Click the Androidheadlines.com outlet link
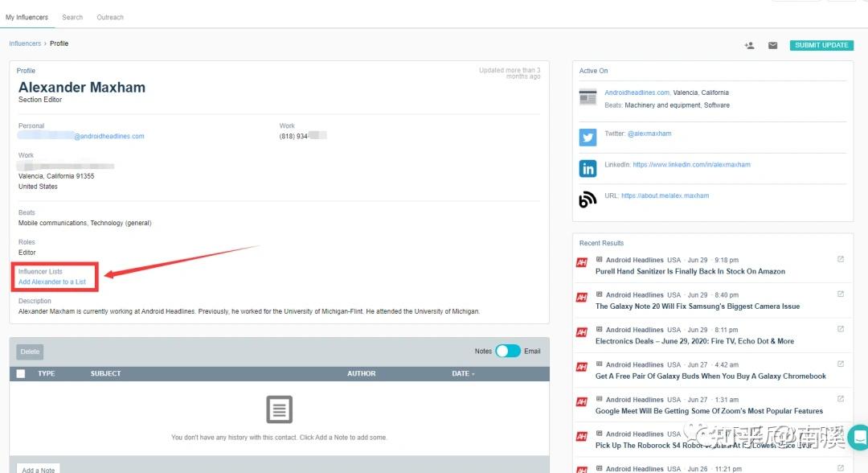This screenshot has height=473, width=868. pos(637,93)
